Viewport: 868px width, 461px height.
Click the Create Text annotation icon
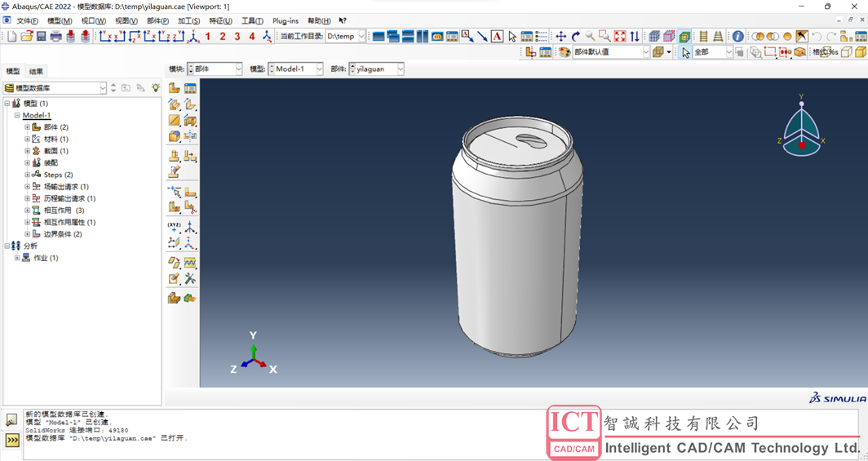pyautogui.click(x=497, y=37)
